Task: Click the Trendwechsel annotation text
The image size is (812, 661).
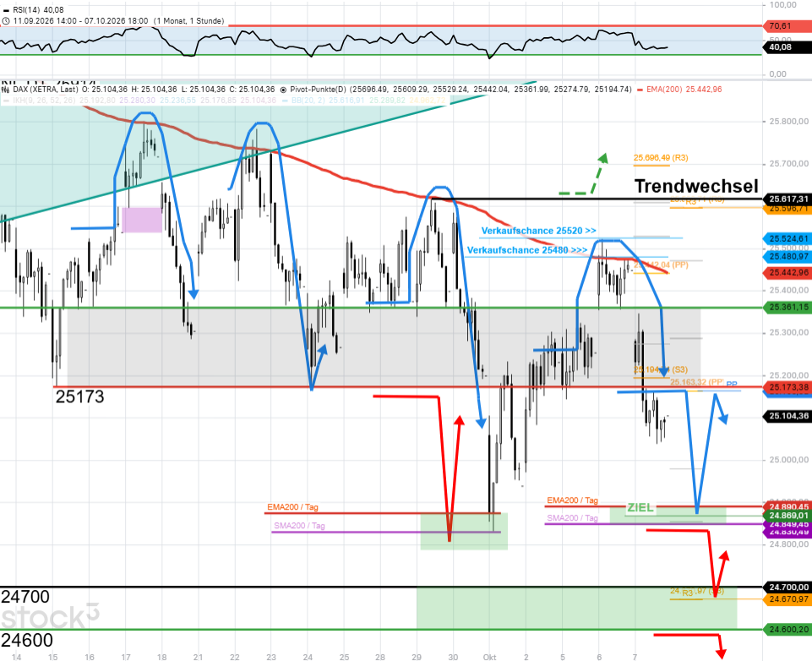Action: pos(696,186)
